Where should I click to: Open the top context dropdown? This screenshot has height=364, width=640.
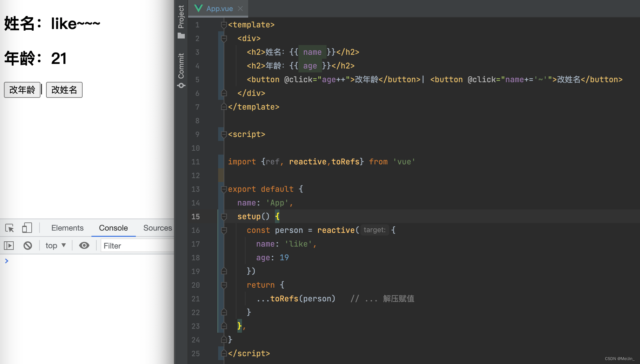click(56, 246)
